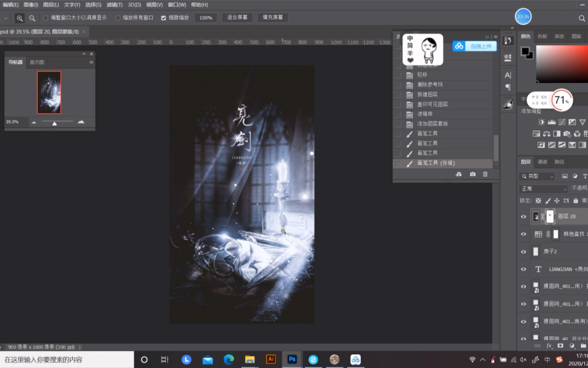Viewport: 588px width, 368px height.
Task: Filter layers by pixel layer type
Action: point(565,176)
